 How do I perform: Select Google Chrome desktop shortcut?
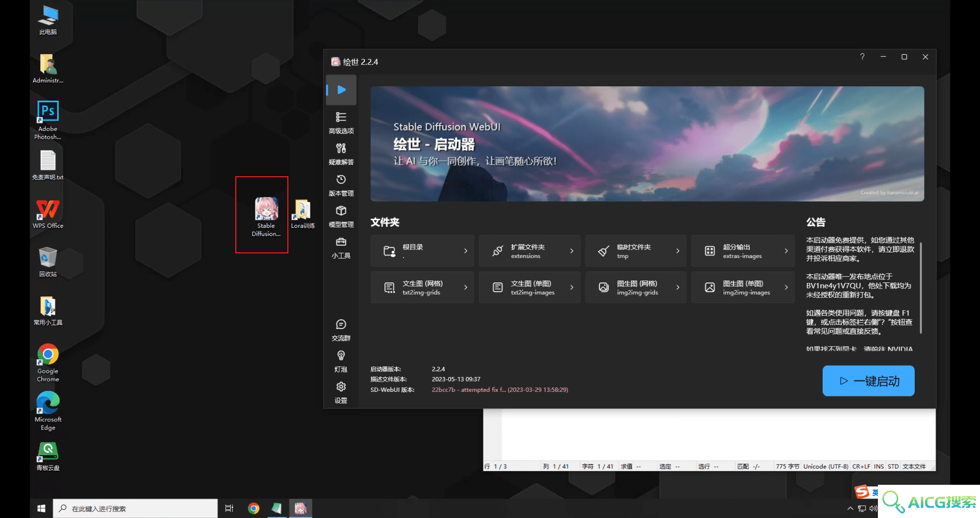click(x=48, y=363)
